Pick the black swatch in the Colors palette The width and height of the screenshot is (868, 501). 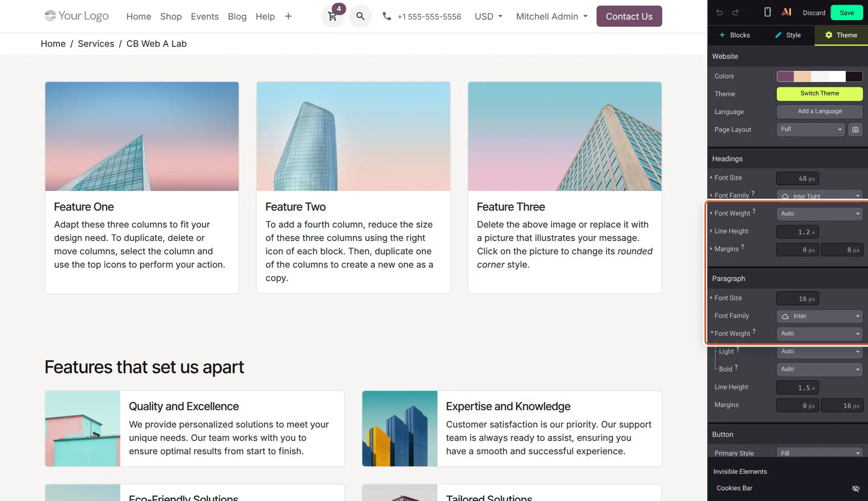(x=854, y=77)
